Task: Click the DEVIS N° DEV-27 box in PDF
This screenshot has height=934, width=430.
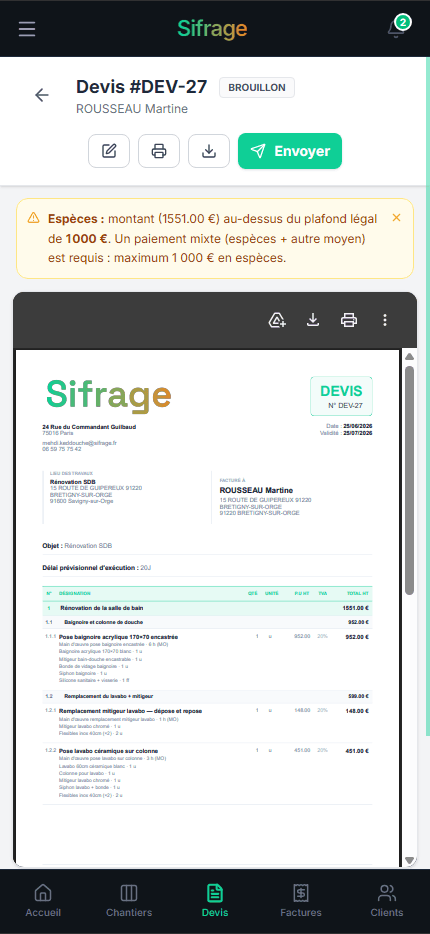Action: tap(341, 396)
